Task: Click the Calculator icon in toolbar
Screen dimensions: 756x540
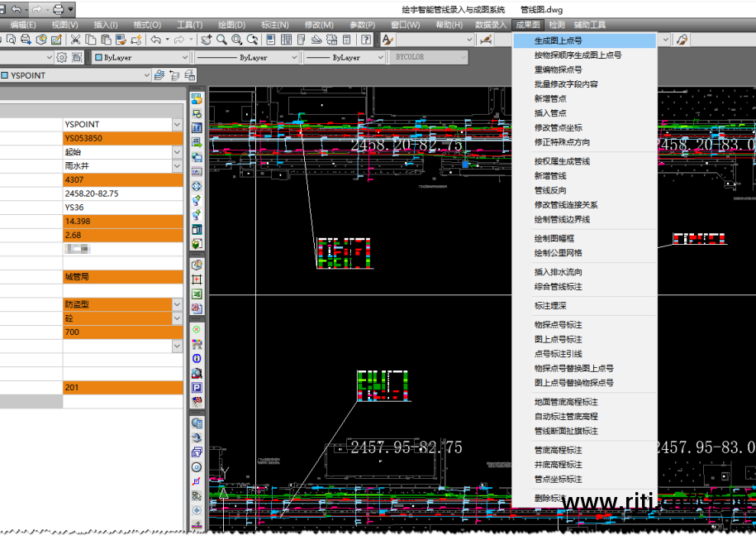Action: (x=347, y=40)
